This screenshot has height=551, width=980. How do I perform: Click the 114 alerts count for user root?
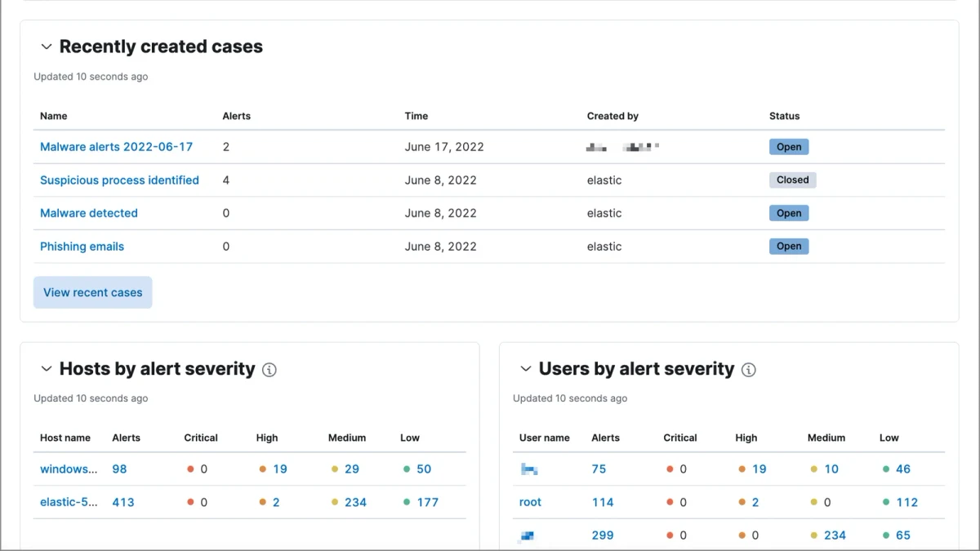pos(603,503)
